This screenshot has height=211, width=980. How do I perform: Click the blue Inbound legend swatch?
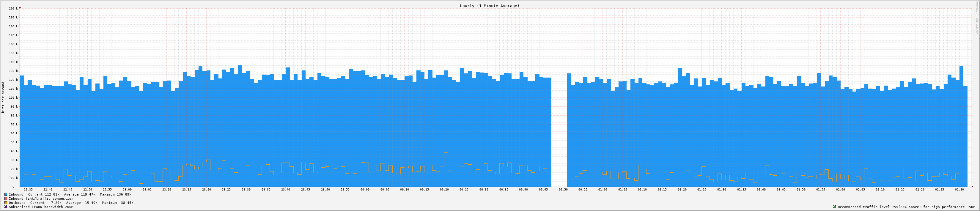[x=6, y=194]
